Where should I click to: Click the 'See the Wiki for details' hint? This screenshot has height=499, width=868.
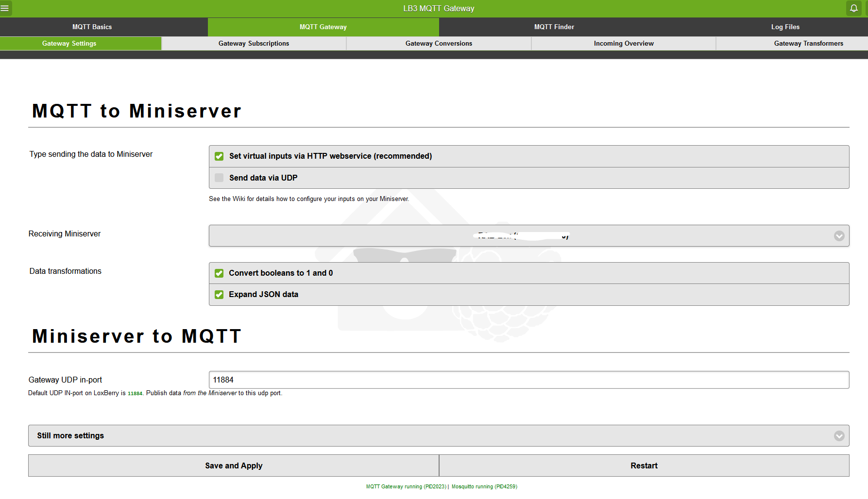pos(309,199)
